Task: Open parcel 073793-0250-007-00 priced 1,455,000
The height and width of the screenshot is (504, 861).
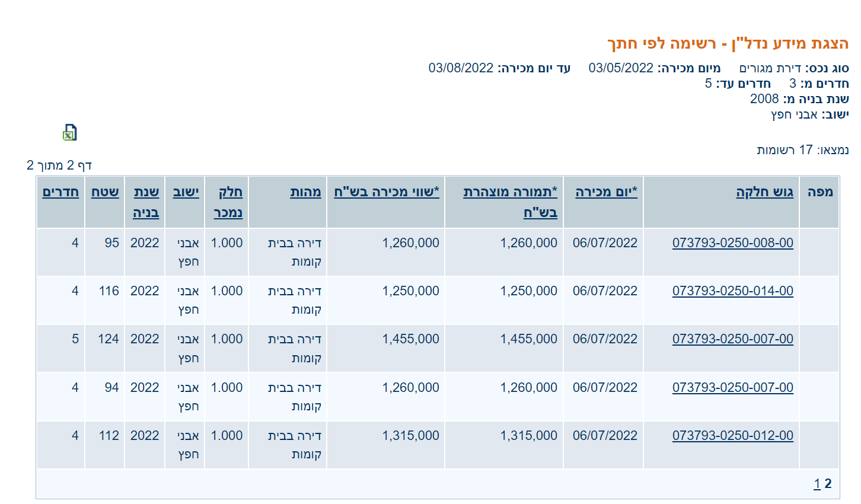Action: tap(732, 339)
